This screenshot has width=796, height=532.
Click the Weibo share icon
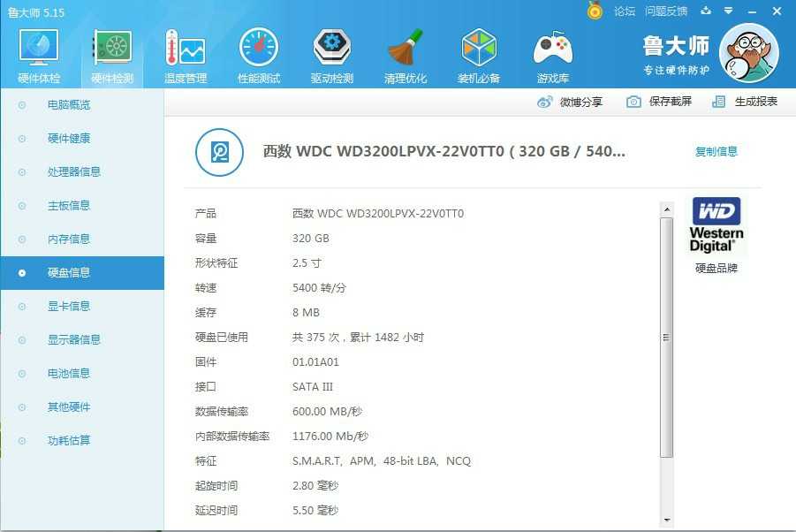coord(545,102)
